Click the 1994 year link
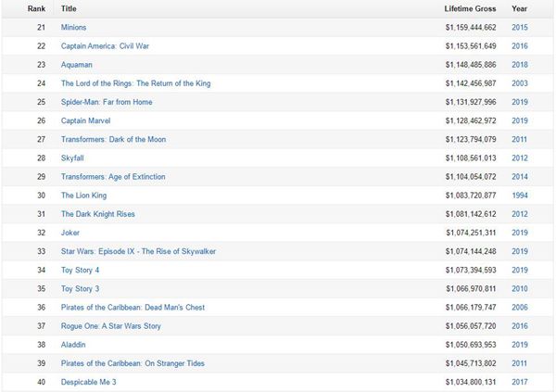Viewport: 556px width, 392px height. 520,196
